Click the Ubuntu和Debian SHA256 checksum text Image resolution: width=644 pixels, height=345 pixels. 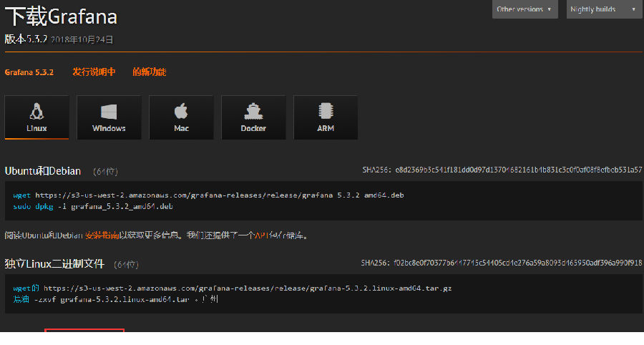pyautogui.click(x=502, y=170)
